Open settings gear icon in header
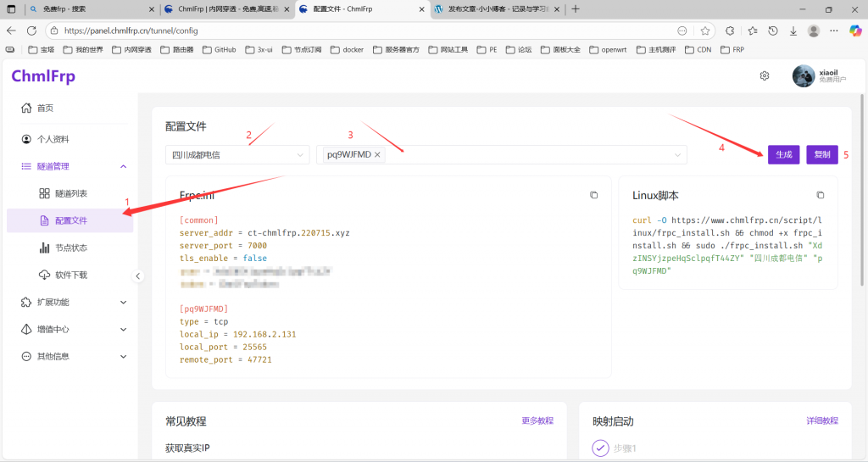The height and width of the screenshot is (462, 868). (x=765, y=75)
